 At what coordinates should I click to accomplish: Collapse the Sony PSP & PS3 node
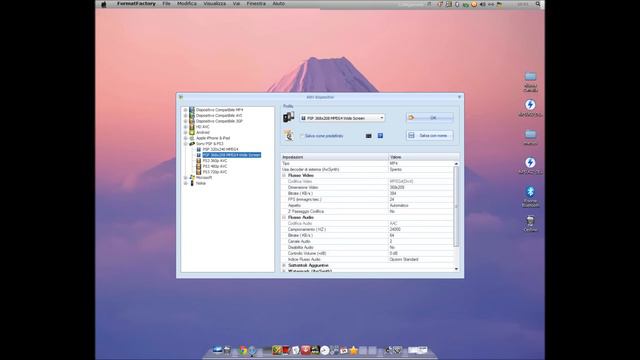186,144
